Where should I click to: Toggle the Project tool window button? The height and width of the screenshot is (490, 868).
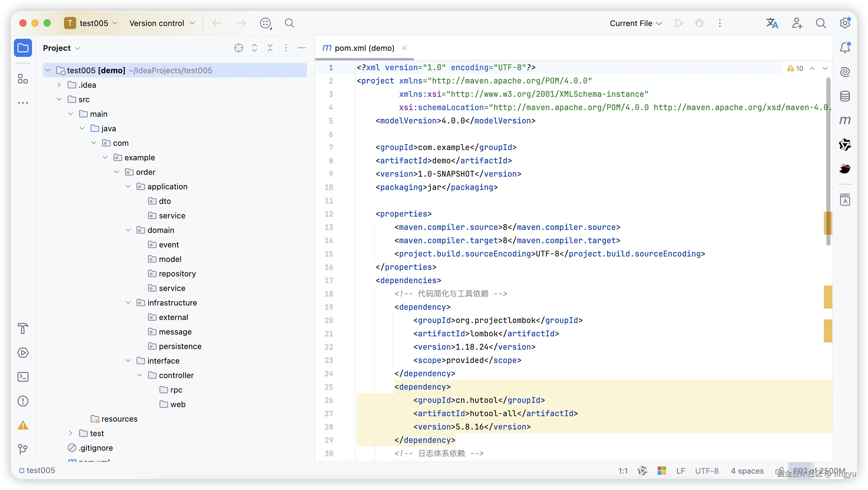[x=23, y=48]
